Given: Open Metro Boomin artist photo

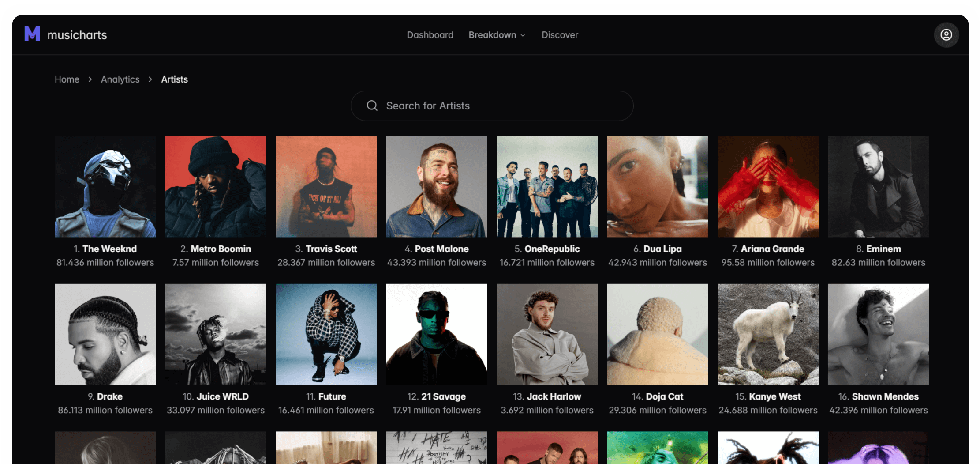Looking at the screenshot, I should point(216,186).
